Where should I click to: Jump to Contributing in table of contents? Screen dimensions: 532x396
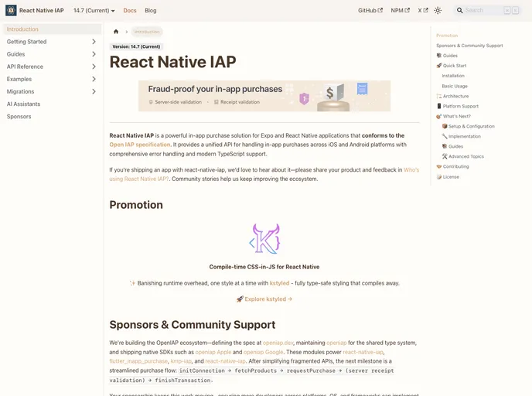click(452, 166)
